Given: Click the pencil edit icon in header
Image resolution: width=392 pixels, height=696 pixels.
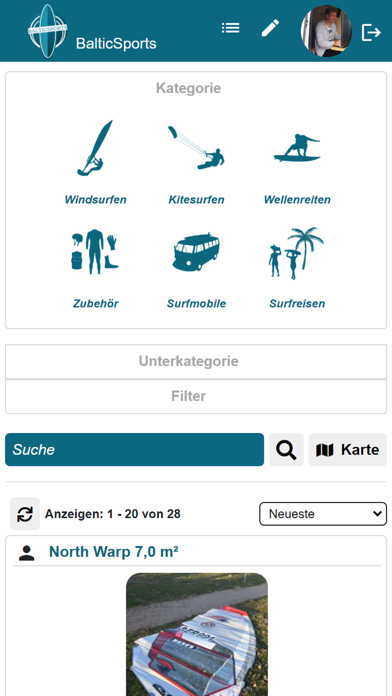Looking at the screenshot, I should (x=270, y=28).
